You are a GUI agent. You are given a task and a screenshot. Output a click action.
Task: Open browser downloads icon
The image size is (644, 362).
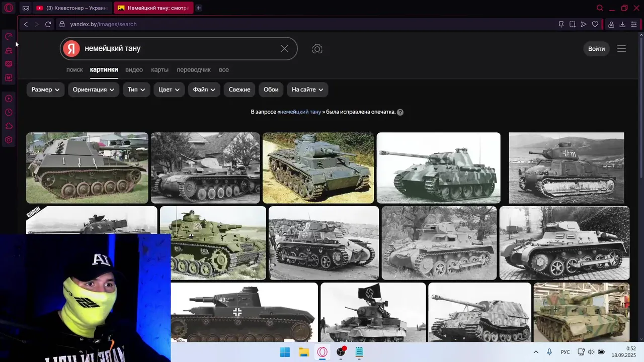tap(622, 24)
